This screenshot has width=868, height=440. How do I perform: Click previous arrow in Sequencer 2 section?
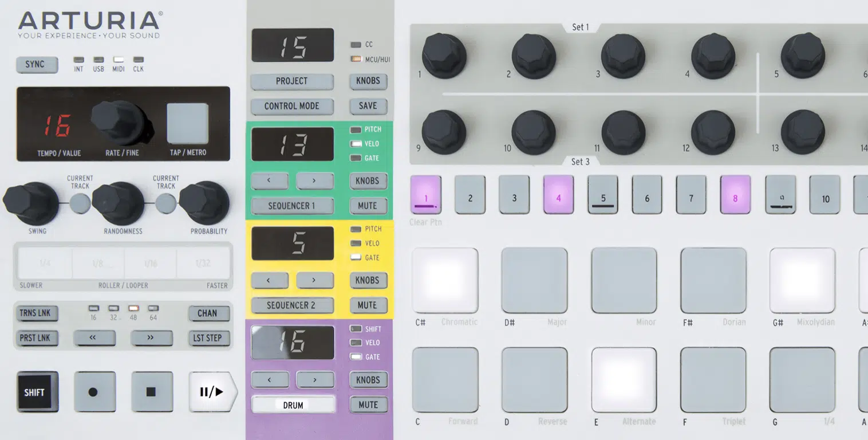tap(270, 281)
